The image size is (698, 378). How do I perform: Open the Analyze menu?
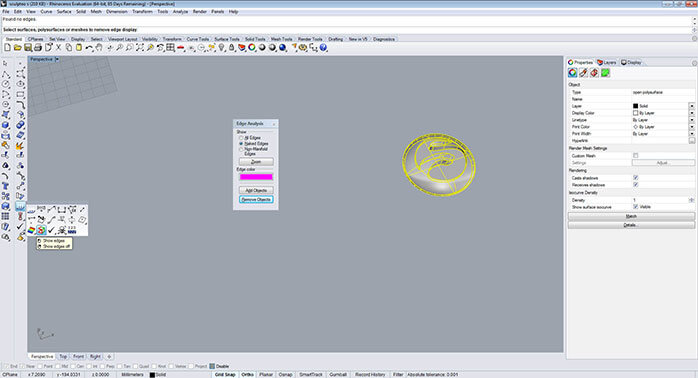click(x=180, y=12)
